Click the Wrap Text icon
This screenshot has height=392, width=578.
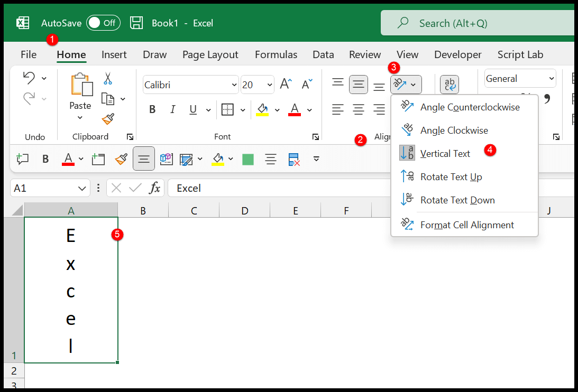click(x=449, y=84)
